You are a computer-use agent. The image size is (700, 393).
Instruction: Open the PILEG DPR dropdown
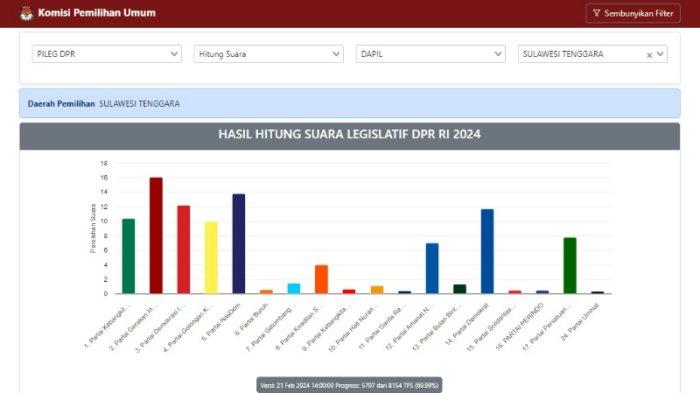point(107,54)
